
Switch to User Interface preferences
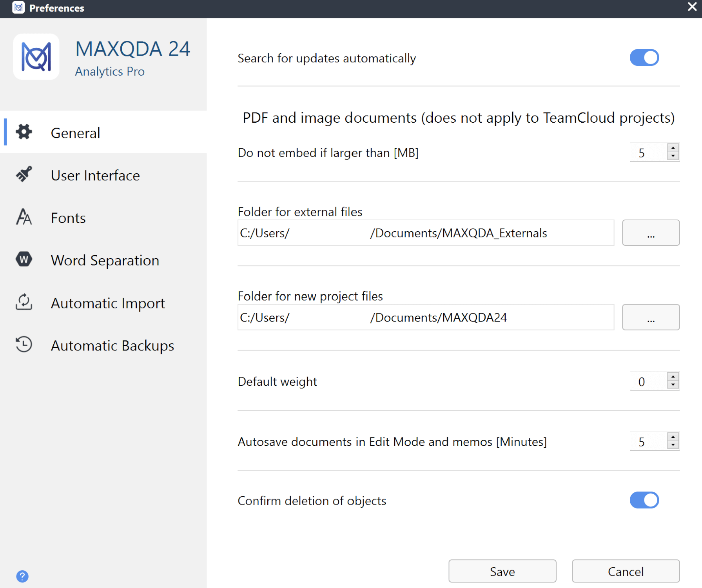[x=103, y=175]
